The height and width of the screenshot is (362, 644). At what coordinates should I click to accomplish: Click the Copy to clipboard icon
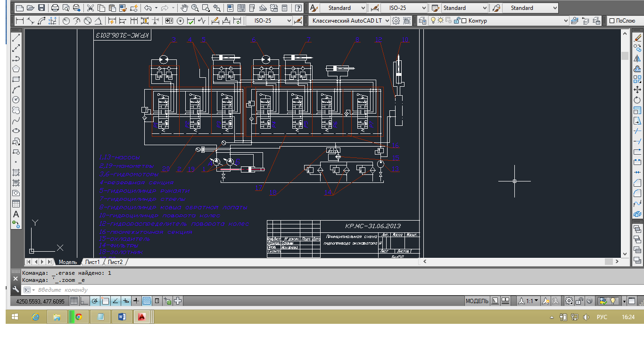pos(101,8)
